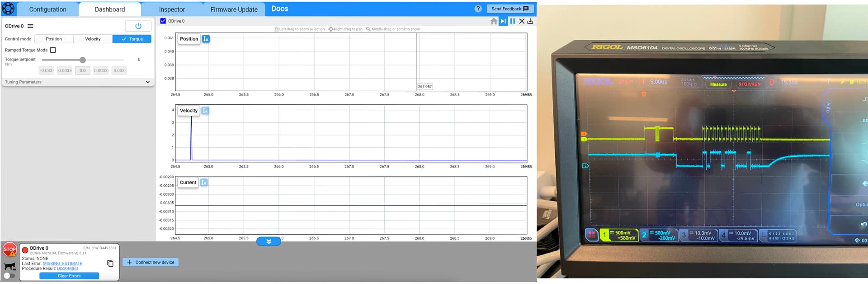Click the 267.957 cursor value label
Viewport: 868px width, 284px height.
(x=425, y=87)
